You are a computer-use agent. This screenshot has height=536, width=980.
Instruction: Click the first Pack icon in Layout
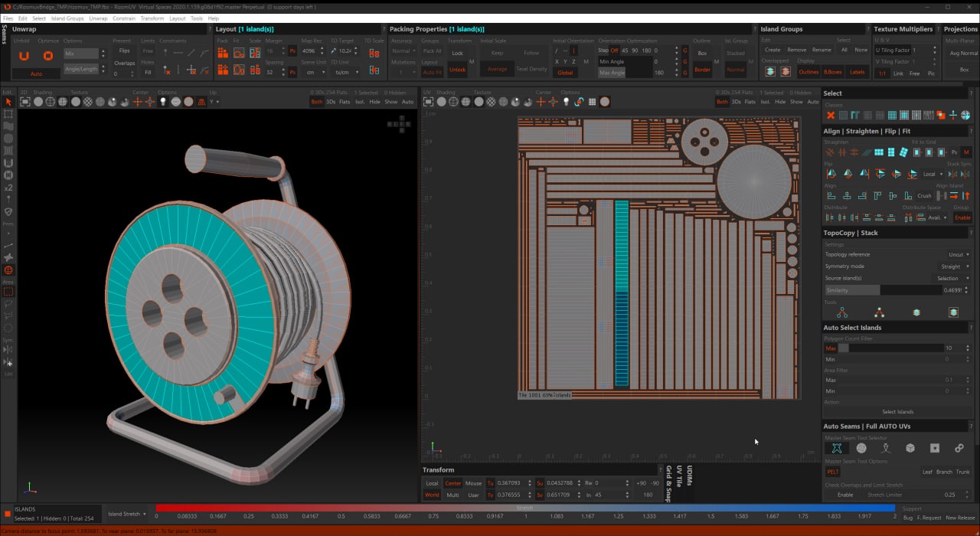point(223,53)
